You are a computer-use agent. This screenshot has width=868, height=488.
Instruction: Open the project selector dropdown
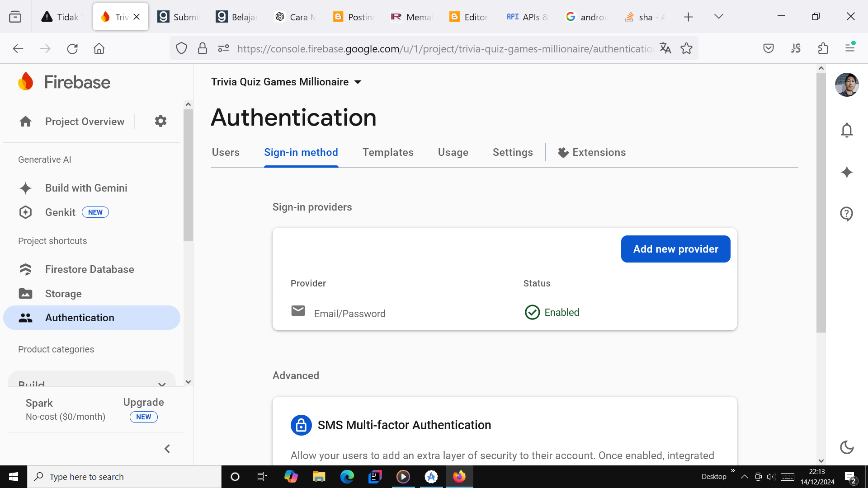point(287,82)
